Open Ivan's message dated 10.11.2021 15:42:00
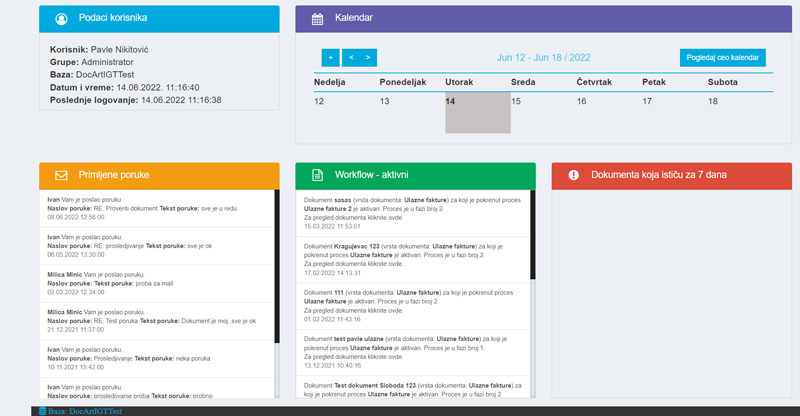800x416 pixels. tap(157, 359)
